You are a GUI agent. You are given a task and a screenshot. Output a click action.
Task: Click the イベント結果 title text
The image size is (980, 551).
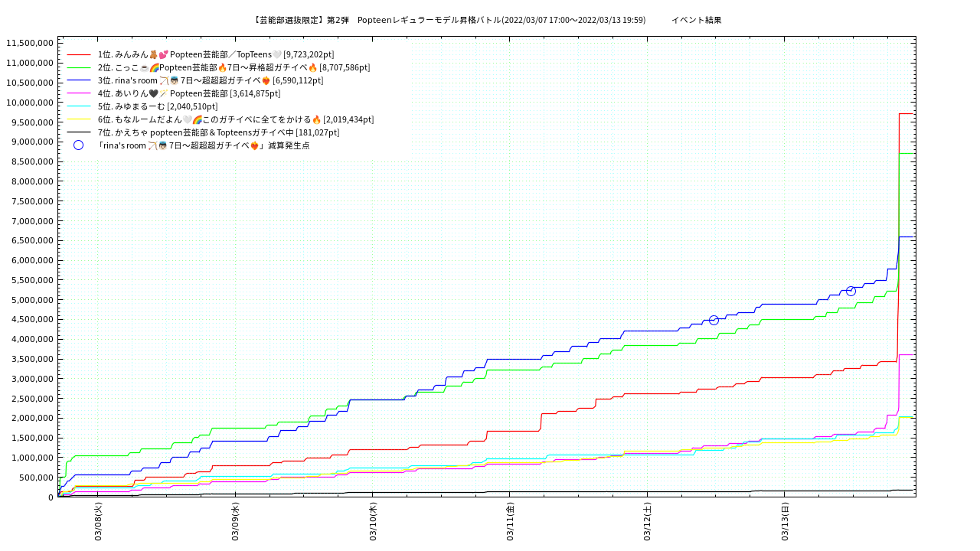pos(696,20)
